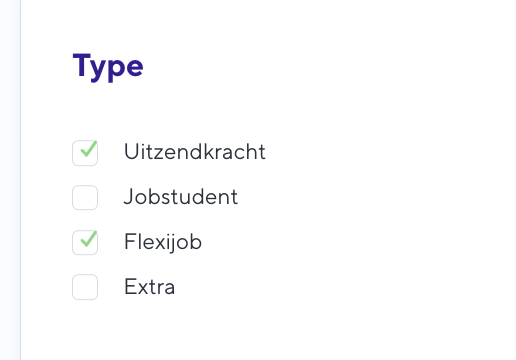Add Jobstudent to the Type filter
Screen dimensions: 516x360
pyautogui.click(x=85, y=198)
